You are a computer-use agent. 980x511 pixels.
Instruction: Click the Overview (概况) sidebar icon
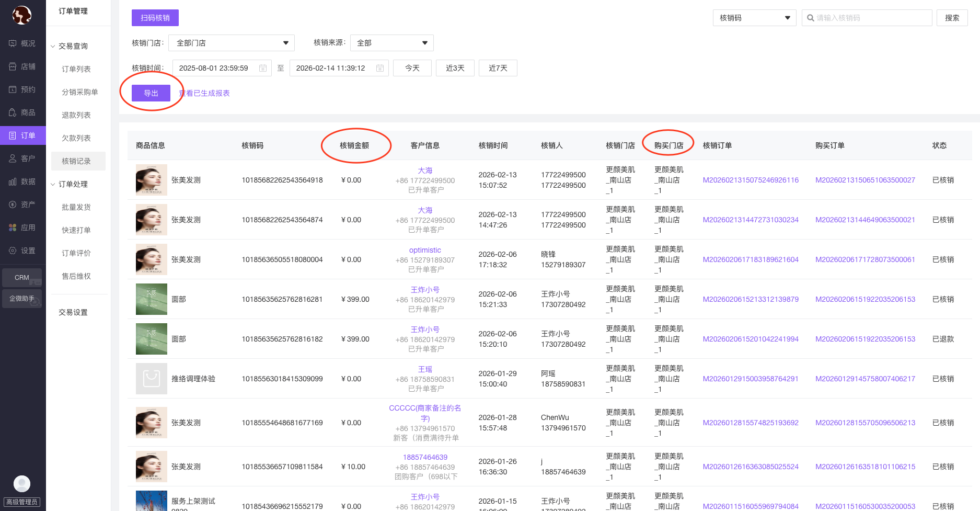tap(13, 43)
